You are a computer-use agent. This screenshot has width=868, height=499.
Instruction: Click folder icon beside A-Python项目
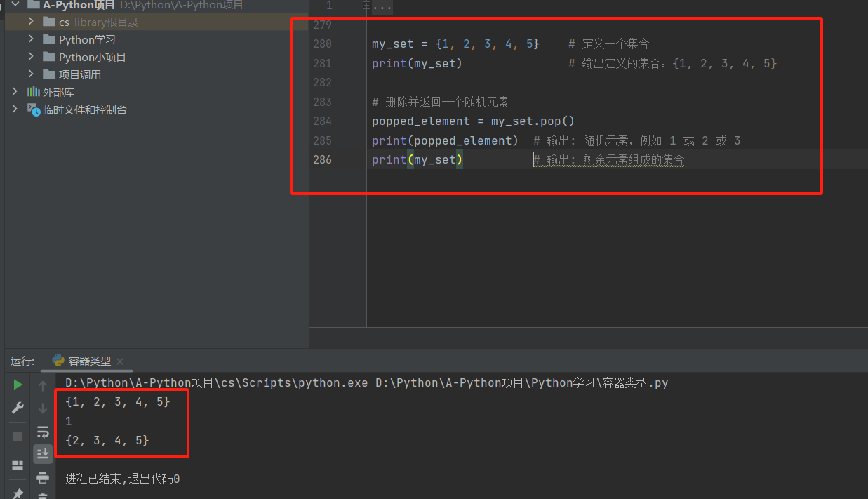click(33, 5)
